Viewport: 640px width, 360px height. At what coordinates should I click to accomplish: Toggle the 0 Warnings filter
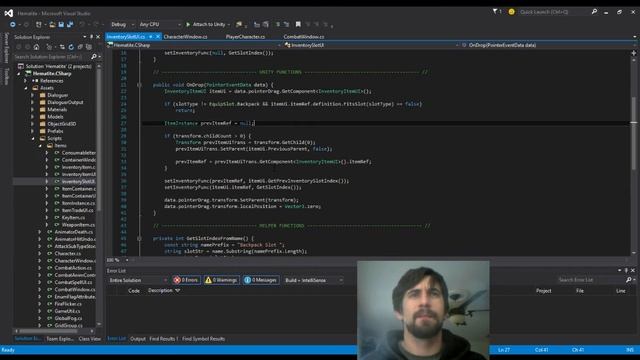pos(221,280)
